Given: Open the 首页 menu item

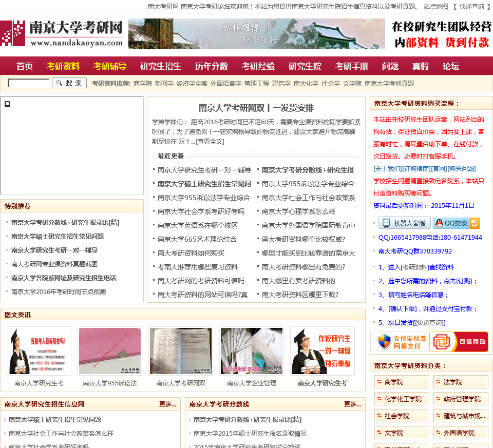Looking at the screenshot, I should point(25,66).
